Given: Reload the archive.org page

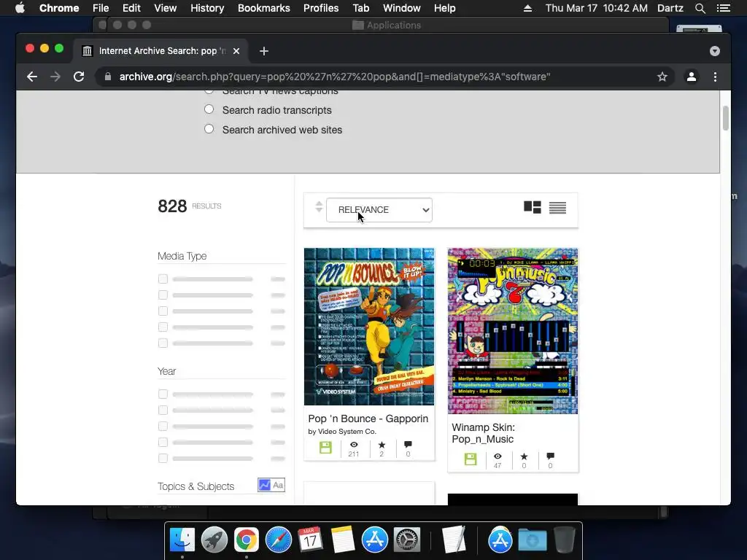Looking at the screenshot, I should pos(79,77).
